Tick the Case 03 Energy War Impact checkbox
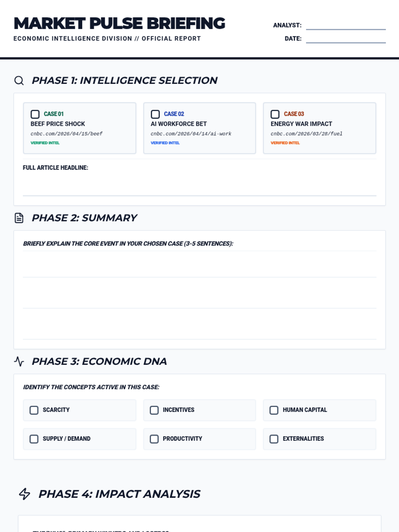The width and height of the screenshot is (399, 532). click(x=275, y=114)
